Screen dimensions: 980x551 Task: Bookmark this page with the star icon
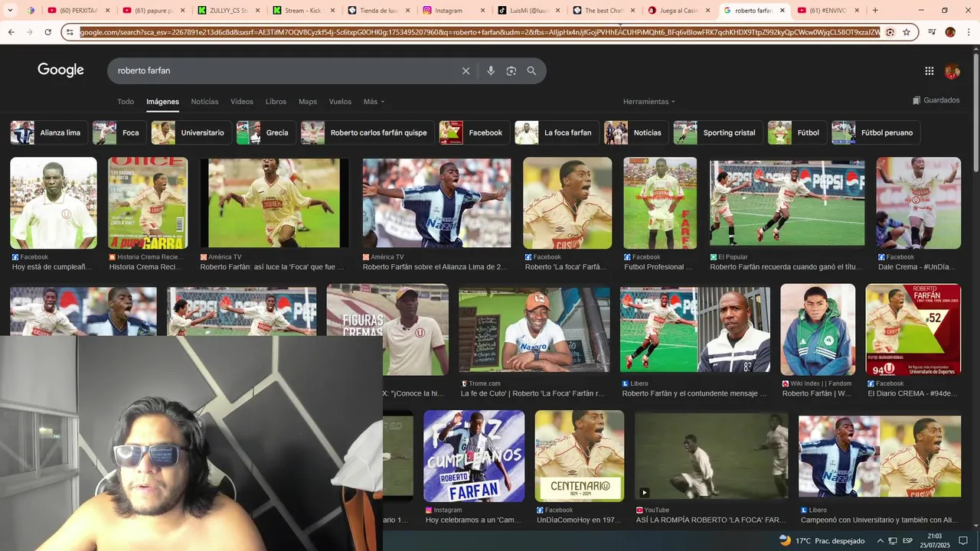click(906, 32)
